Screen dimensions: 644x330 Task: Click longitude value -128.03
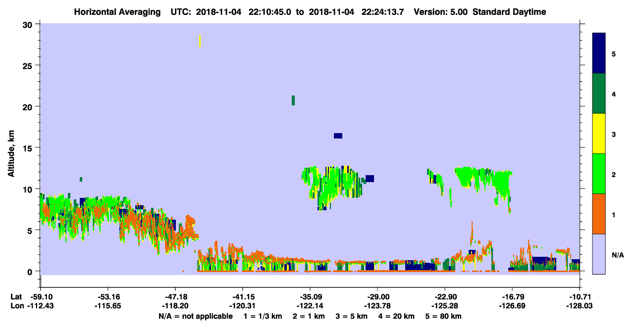[579, 306]
